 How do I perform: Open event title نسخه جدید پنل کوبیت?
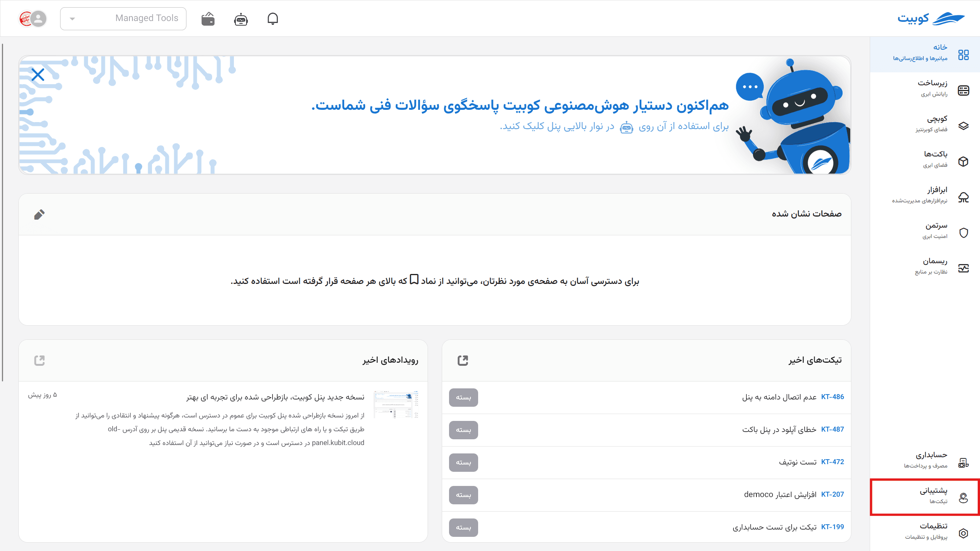(275, 397)
